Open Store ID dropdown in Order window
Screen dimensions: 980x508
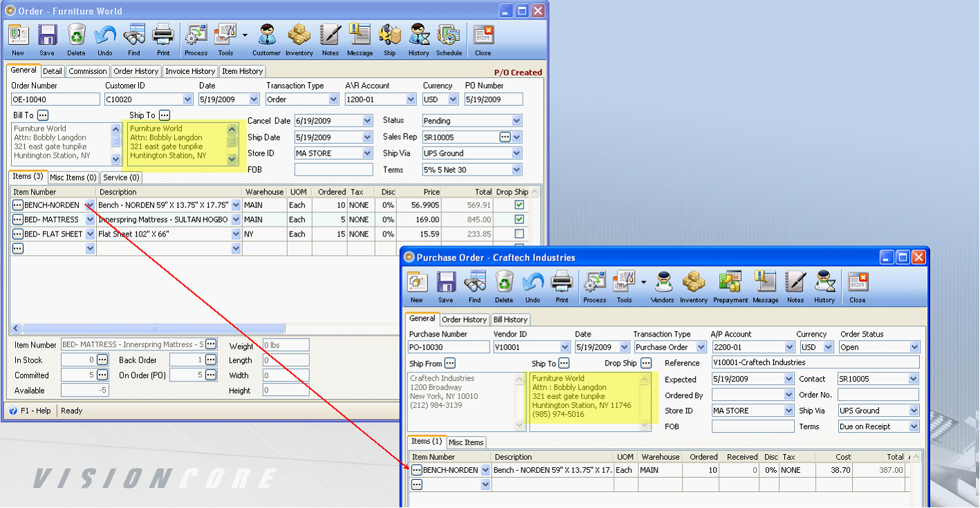click(367, 153)
